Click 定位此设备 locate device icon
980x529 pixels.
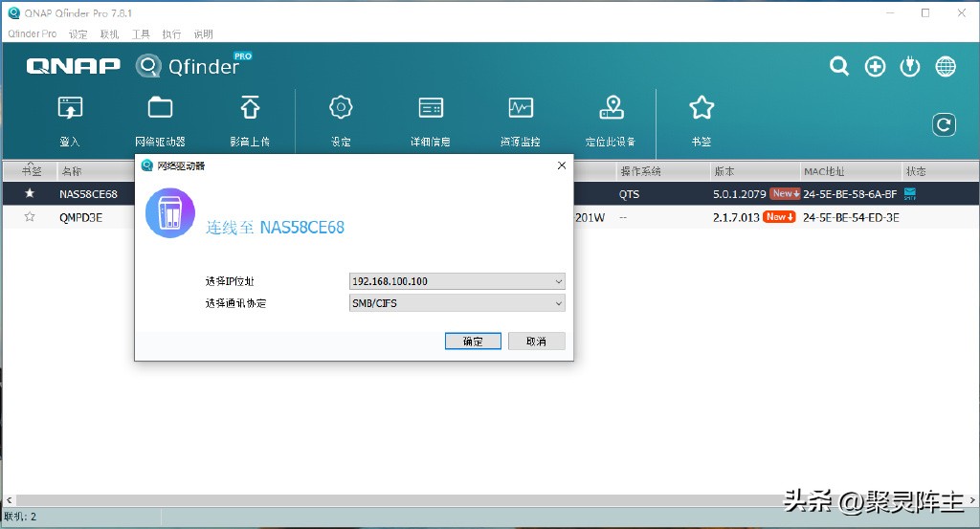[612, 108]
